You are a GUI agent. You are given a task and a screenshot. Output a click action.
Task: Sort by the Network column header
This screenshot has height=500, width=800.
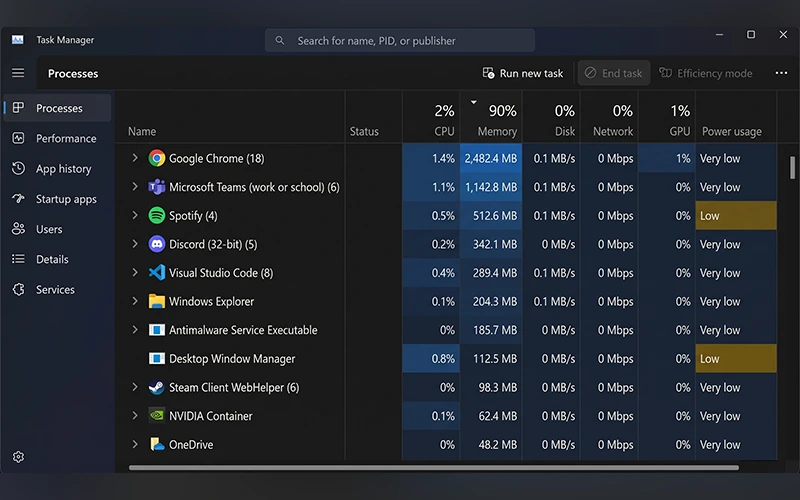[x=609, y=117]
